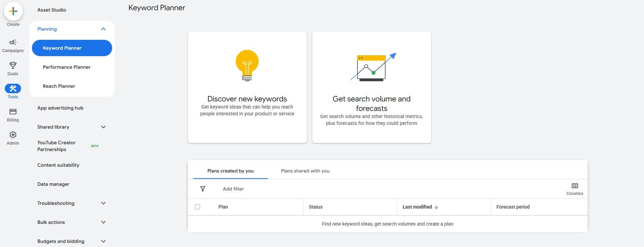This screenshot has height=247, width=644.
Task: Click the search volume forecast chart graphic
Action: [x=373, y=67]
